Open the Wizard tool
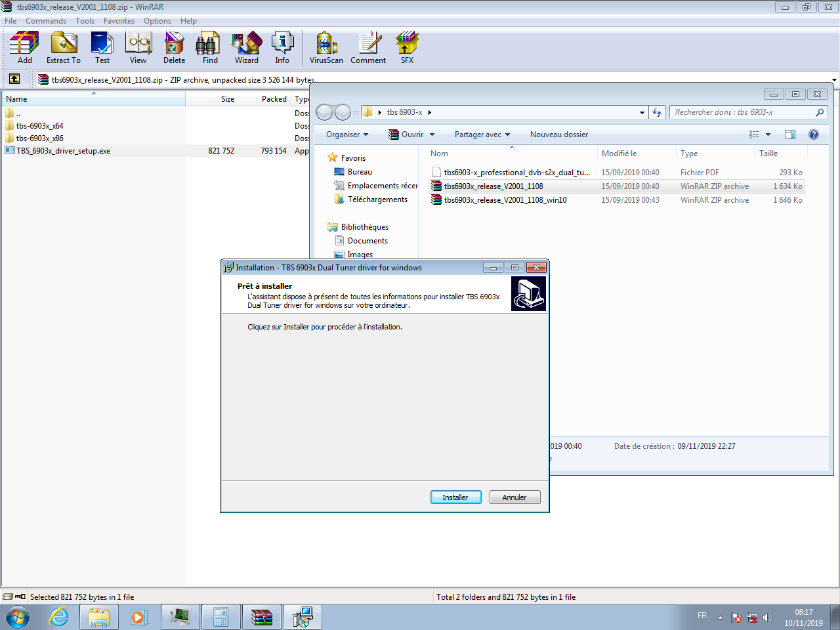This screenshot has height=630, width=840. pos(247,48)
